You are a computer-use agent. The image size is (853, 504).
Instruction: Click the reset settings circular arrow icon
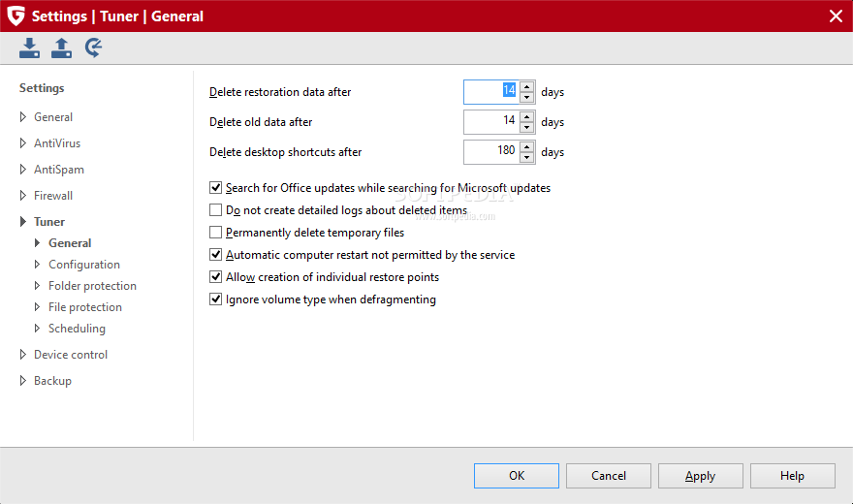tap(94, 47)
